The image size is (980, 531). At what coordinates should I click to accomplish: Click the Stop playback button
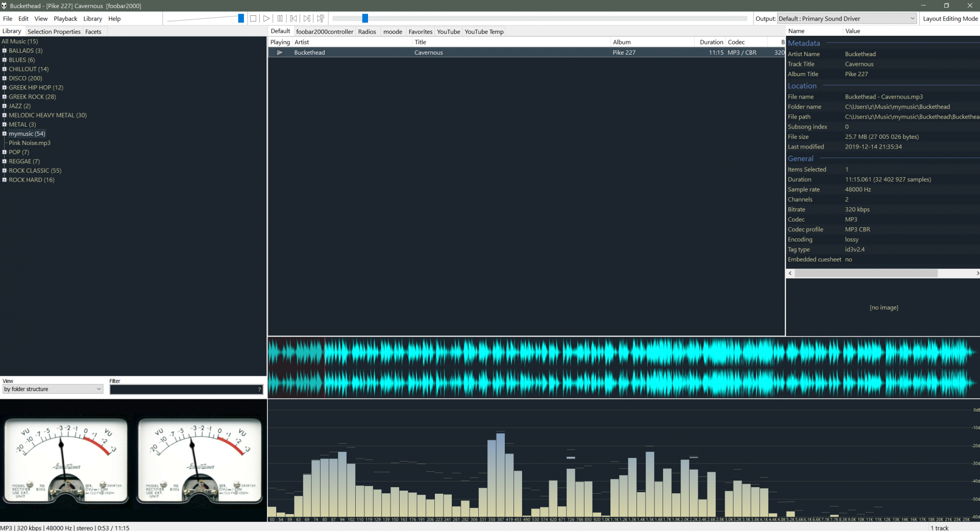(x=253, y=18)
